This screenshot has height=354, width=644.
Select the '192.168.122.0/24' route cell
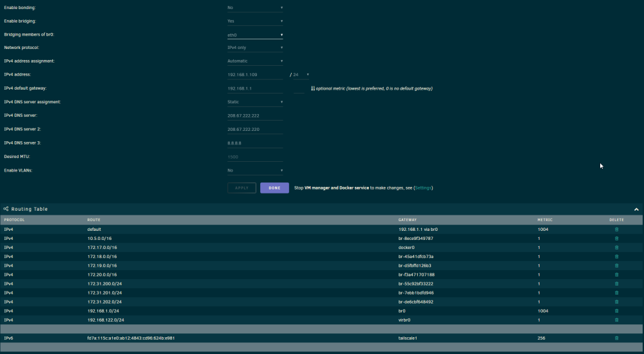pos(106,320)
